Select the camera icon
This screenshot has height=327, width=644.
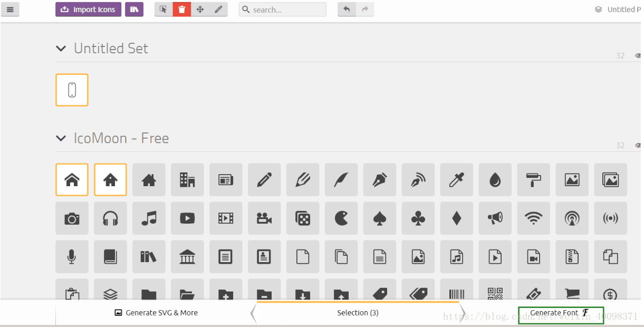click(72, 218)
